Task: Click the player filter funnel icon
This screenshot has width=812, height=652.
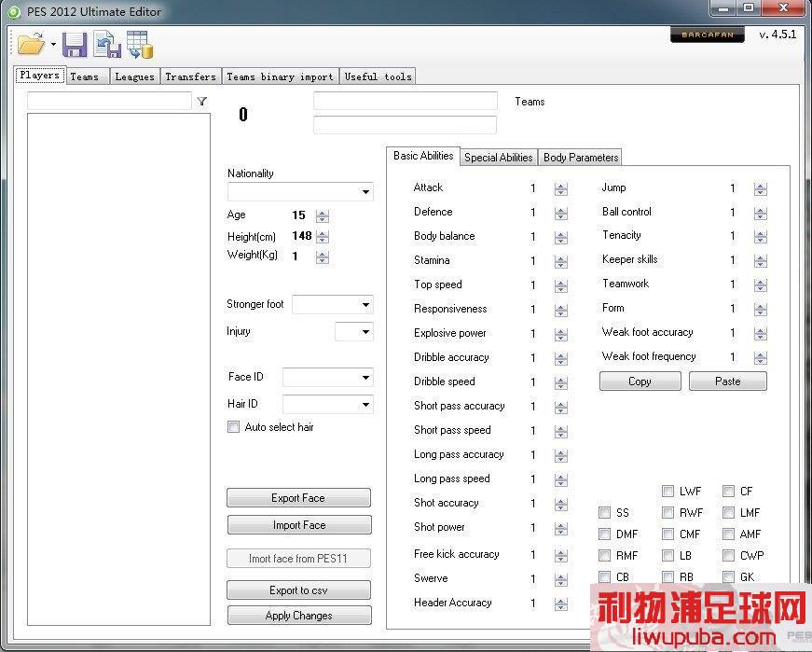Action: click(x=202, y=102)
